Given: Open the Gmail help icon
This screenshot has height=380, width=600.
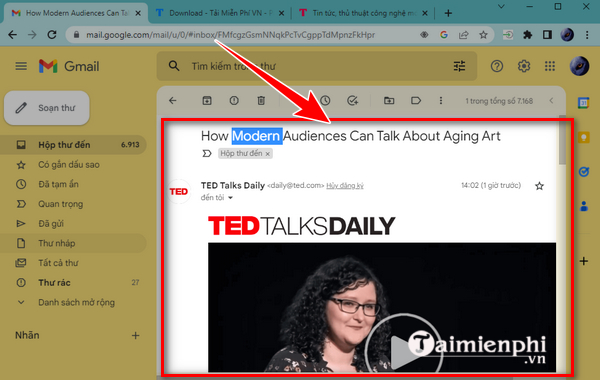Looking at the screenshot, I should [x=497, y=66].
